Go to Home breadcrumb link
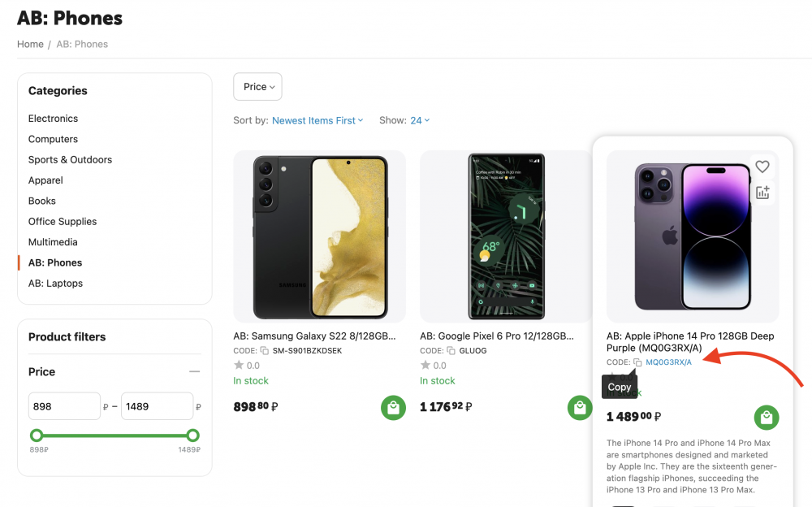This screenshot has width=812, height=507. pos(31,44)
